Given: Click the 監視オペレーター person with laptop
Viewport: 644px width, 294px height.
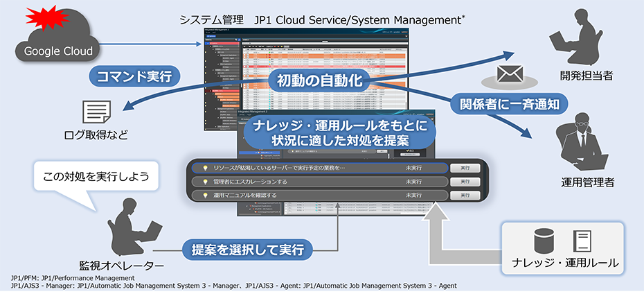Looking at the screenshot, I should (x=134, y=228).
